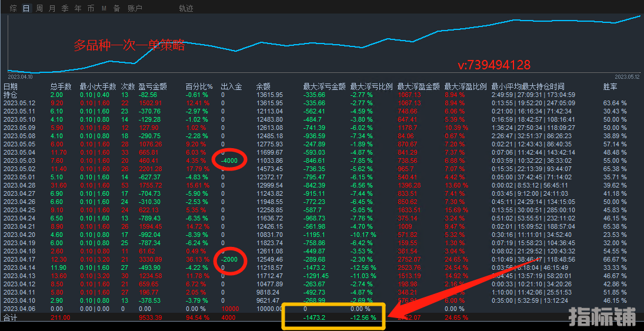Click the 持仓 holdings row
The height and width of the screenshot is (331, 644).
click(11, 95)
